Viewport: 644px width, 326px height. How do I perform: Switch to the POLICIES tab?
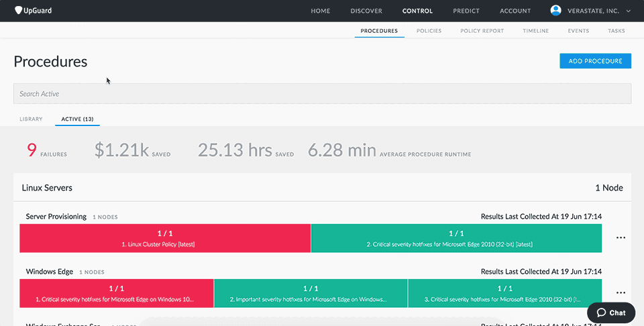pos(429,31)
